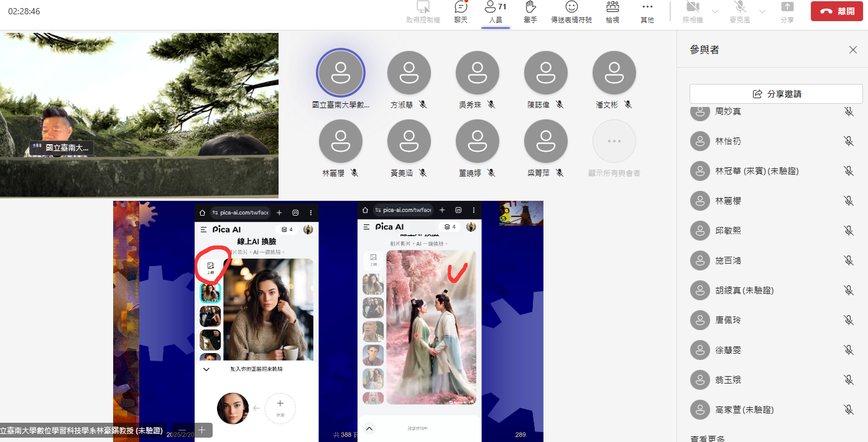Select participant 周妙真 in the list
This screenshot has height=442, width=868.
pyautogui.click(x=772, y=111)
